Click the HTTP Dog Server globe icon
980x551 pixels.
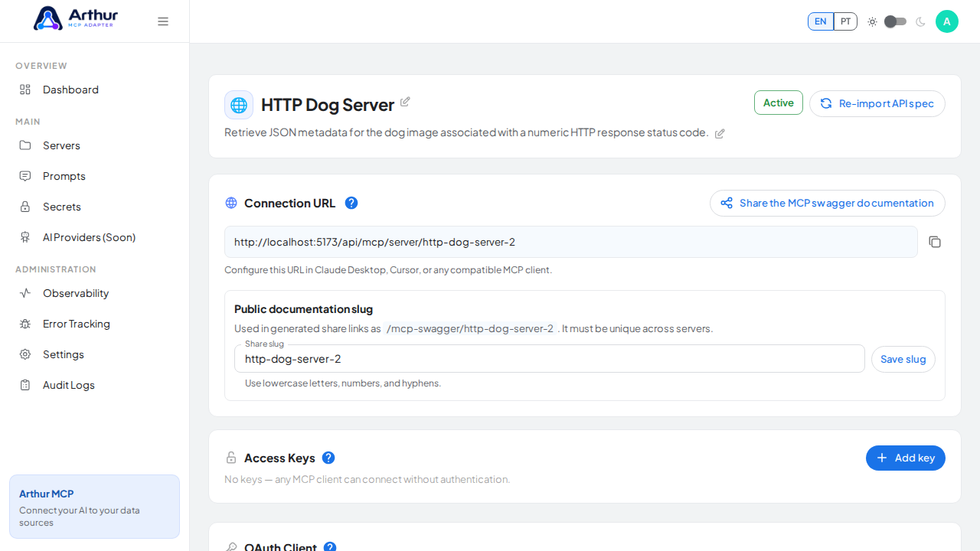coord(239,105)
